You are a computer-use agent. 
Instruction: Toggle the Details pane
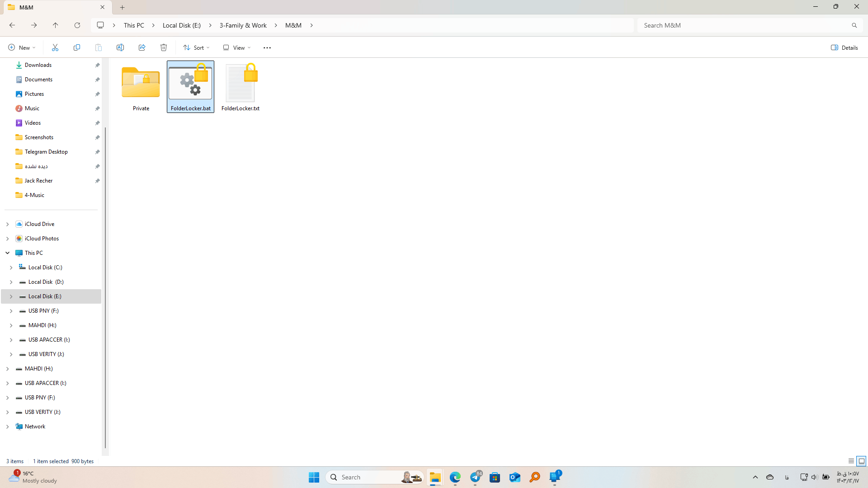[x=844, y=47]
